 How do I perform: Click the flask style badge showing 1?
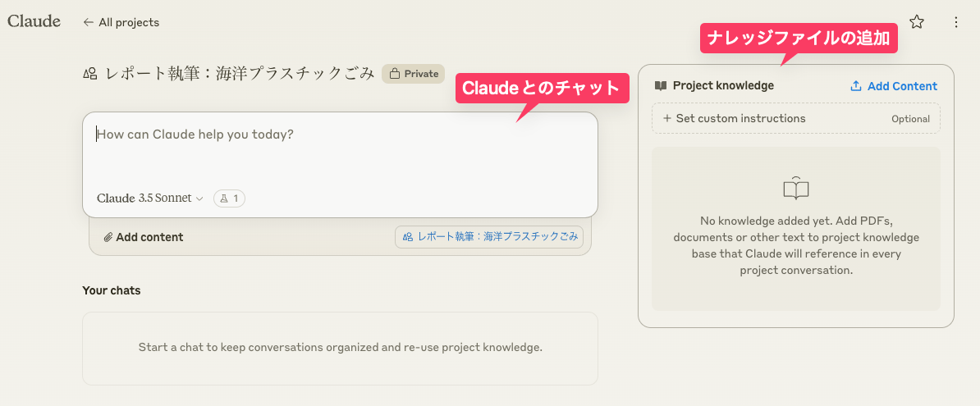coord(229,198)
